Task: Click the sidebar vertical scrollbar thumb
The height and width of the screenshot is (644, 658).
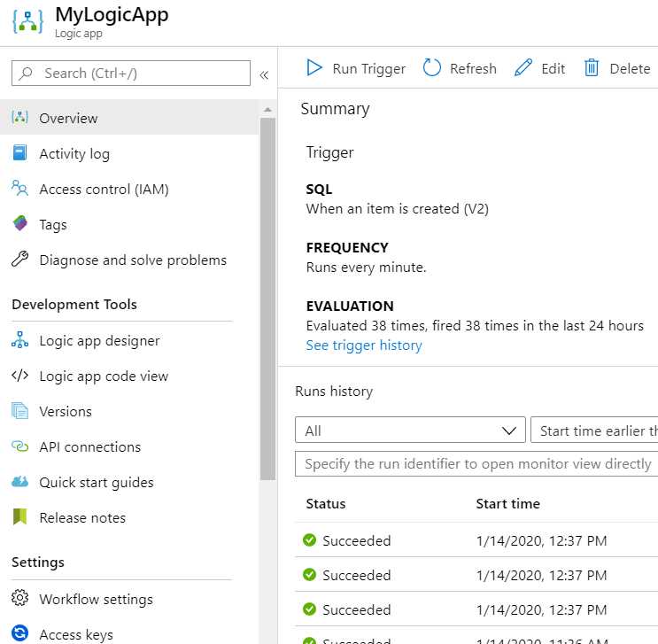Action: tap(267, 299)
